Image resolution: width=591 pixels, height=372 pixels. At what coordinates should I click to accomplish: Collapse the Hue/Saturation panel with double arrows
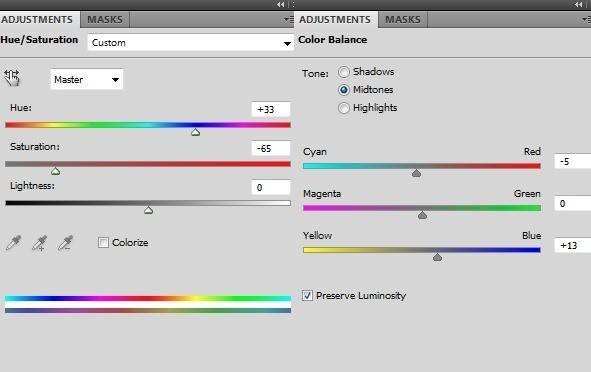point(281,5)
